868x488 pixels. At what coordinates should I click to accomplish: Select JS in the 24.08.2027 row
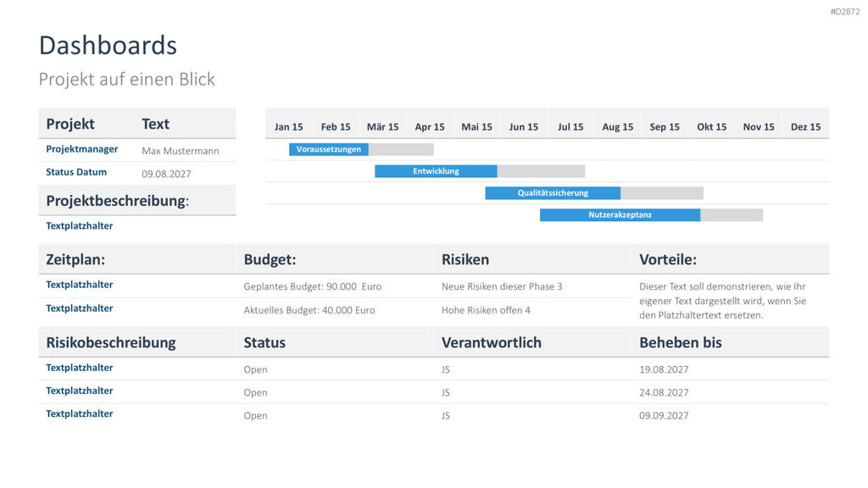click(446, 393)
